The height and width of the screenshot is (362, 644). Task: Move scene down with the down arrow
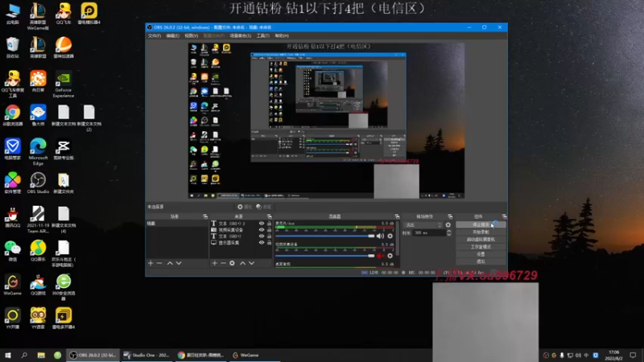tap(179, 263)
